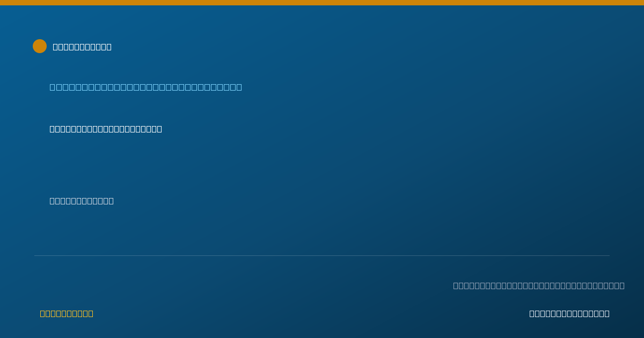Click the first character of the gray footer line

pos(456,285)
